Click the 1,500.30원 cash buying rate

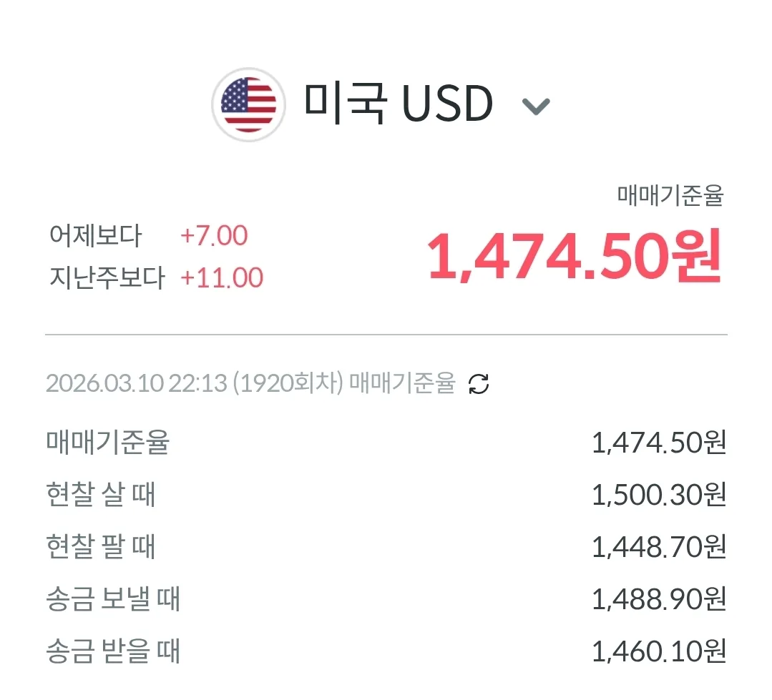click(659, 495)
